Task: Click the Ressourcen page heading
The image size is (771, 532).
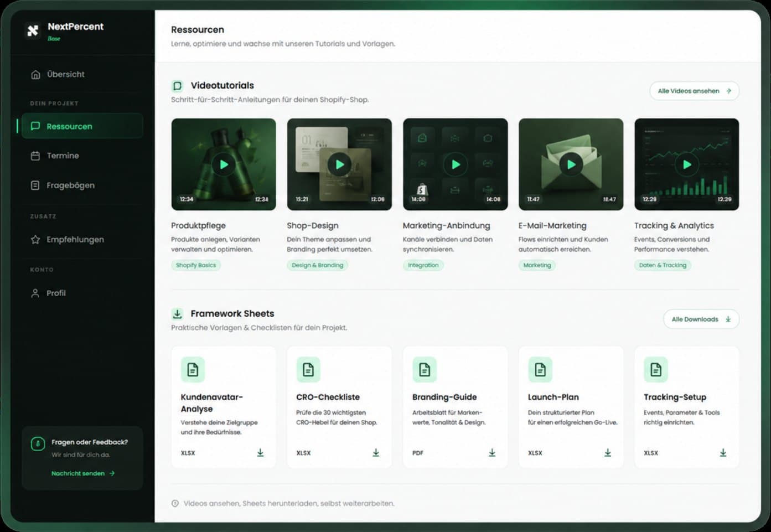Action: click(x=198, y=29)
